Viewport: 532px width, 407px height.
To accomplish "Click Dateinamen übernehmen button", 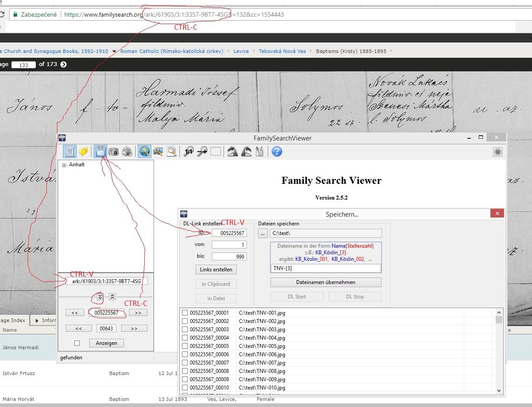I will [x=325, y=282].
